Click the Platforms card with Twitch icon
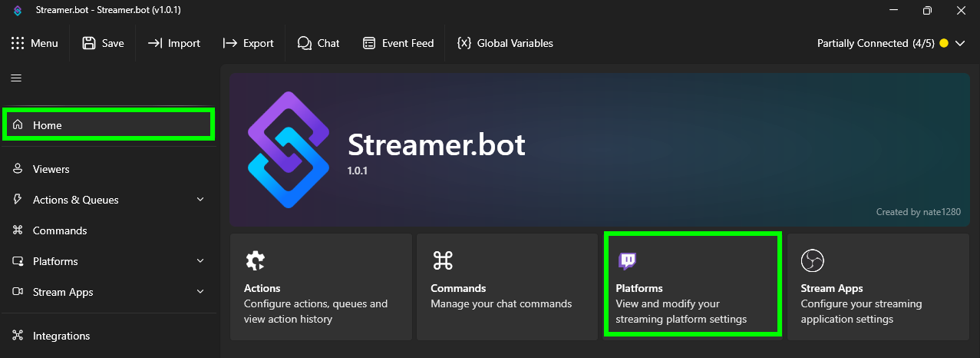Viewport: 980px width, 358px height. [x=692, y=285]
